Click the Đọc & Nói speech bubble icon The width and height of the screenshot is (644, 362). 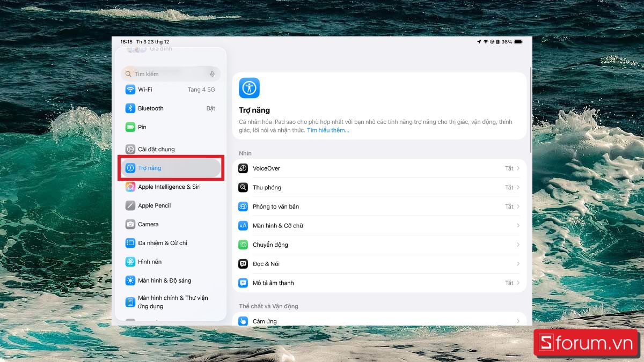point(243,264)
